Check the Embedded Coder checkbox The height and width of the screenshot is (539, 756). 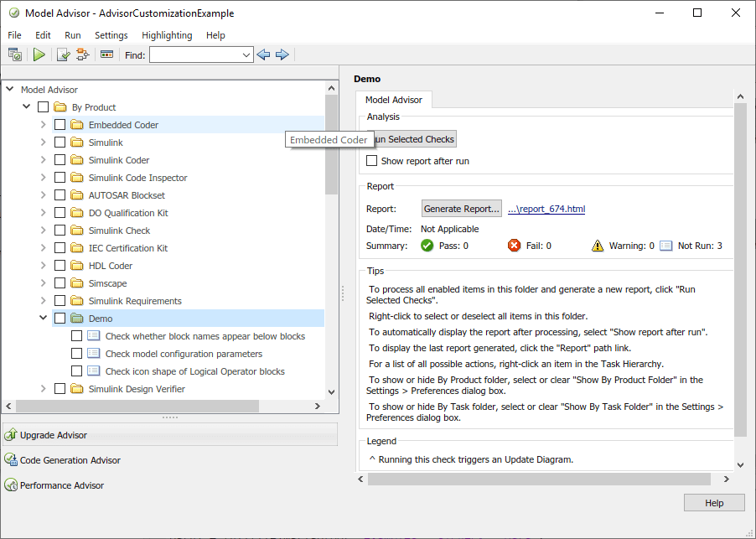click(x=60, y=125)
